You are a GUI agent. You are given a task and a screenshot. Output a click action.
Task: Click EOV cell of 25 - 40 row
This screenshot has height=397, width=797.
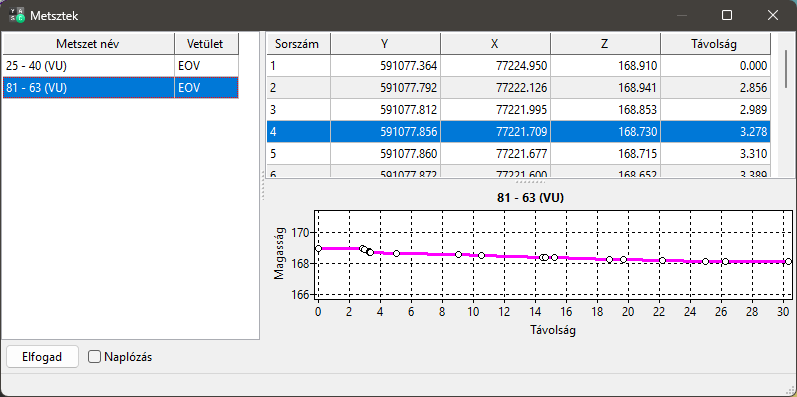[x=206, y=66]
